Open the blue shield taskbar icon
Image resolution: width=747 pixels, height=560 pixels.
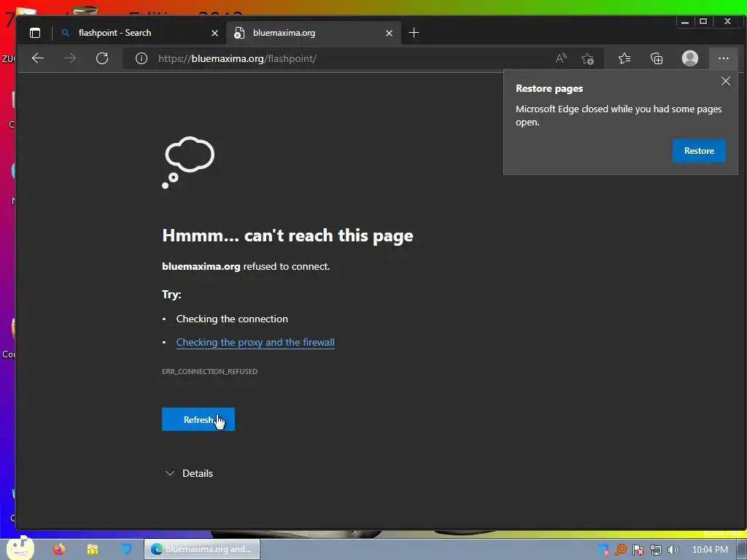125,549
